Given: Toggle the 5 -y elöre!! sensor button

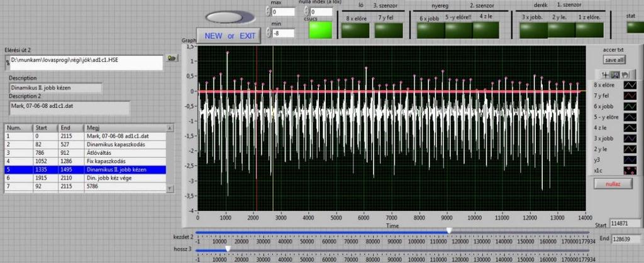Looking at the screenshot, I should point(458,30).
